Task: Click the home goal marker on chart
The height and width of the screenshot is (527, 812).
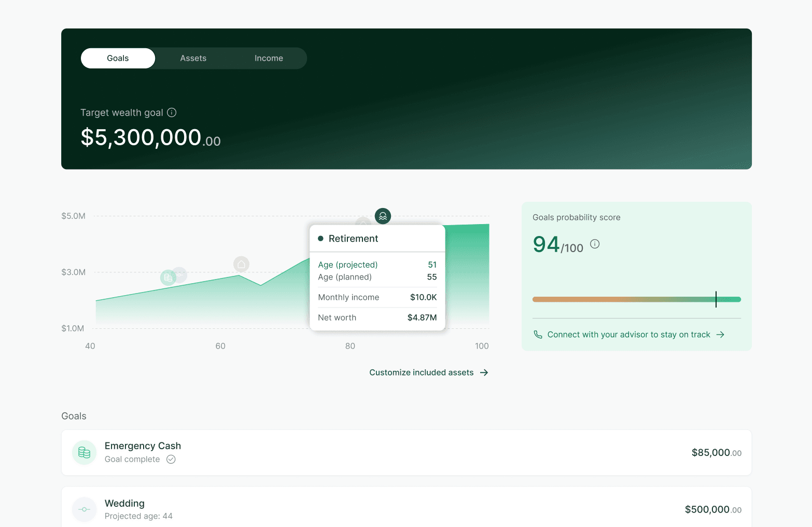Action: pos(241,265)
